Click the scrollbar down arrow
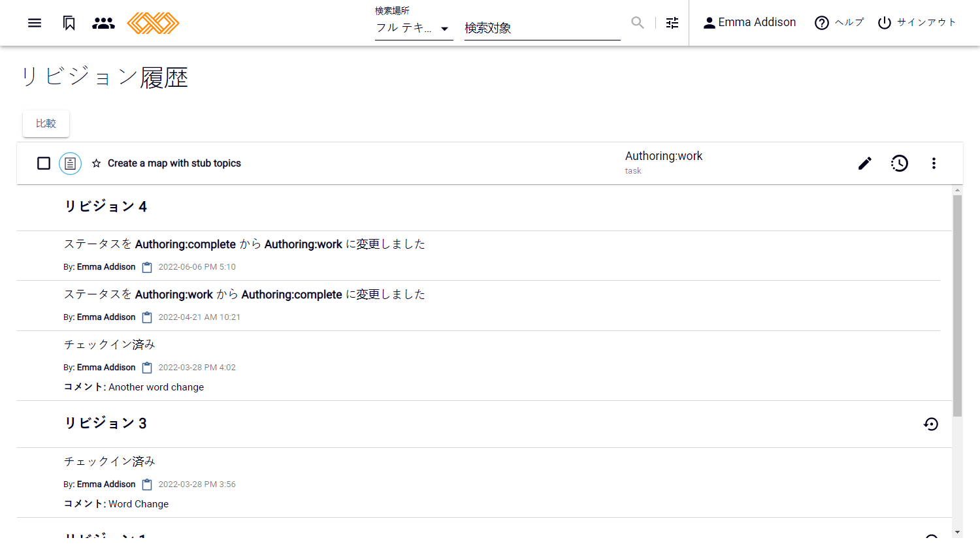 [957, 533]
